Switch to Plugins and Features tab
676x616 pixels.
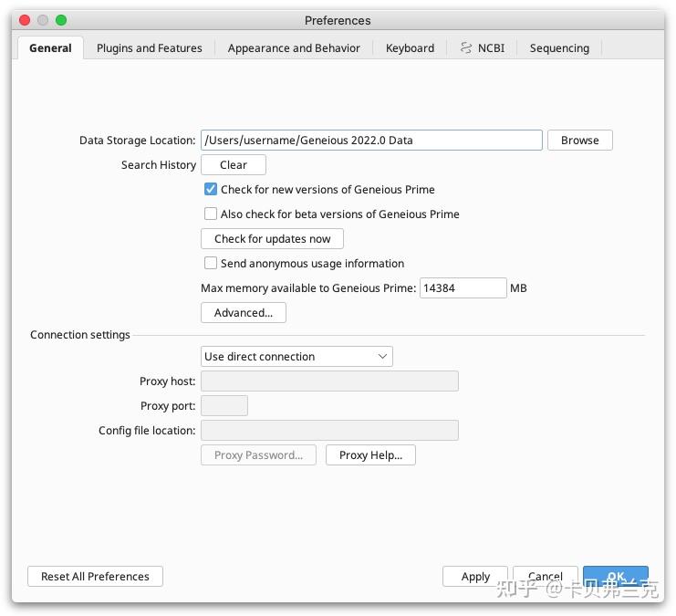click(150, 48)
